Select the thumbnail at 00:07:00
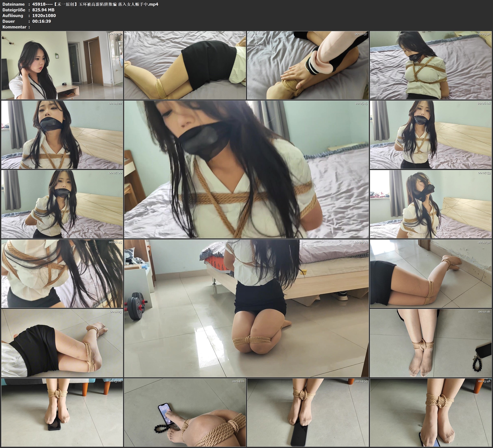The image size is (493, 448). coord(62,204)
